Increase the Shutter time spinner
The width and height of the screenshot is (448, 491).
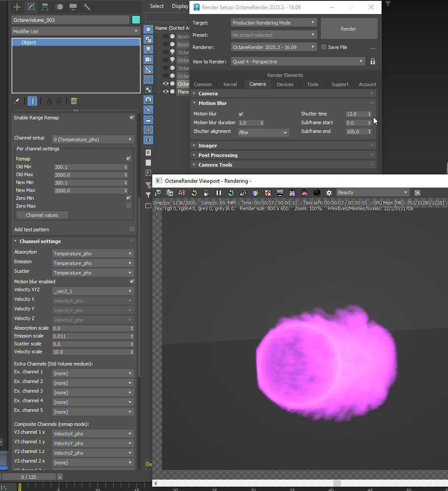point(370,112)
